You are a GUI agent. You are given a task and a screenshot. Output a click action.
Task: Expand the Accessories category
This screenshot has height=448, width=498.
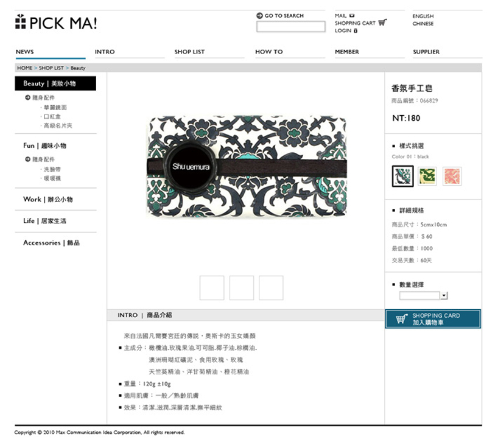coord(52,243)
